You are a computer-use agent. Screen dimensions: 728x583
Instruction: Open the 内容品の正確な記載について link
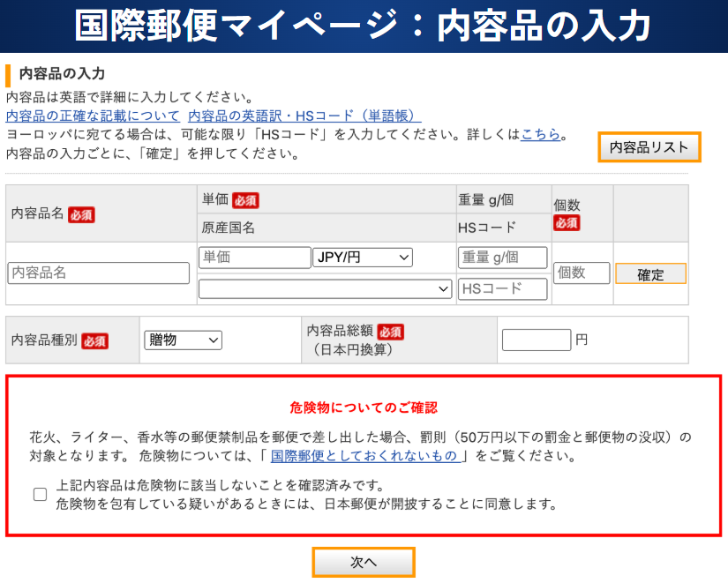[x=93, y=116]
